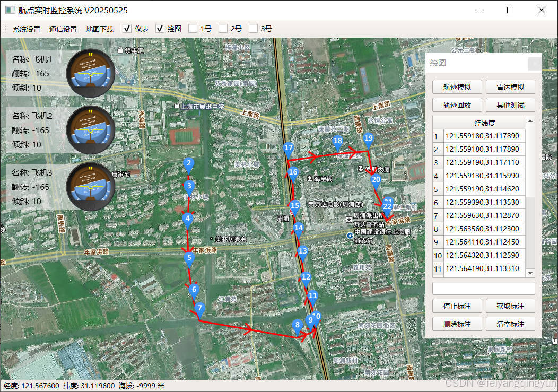Open 地图下载 menu
This screenshot has height=392, width=558.
[100, 29]
